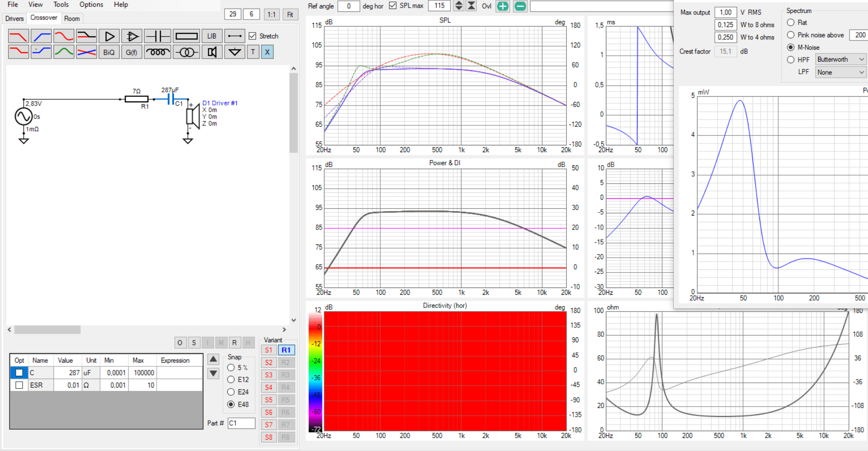
Task: Open the Options menu
Action: (x=91, y=5)
